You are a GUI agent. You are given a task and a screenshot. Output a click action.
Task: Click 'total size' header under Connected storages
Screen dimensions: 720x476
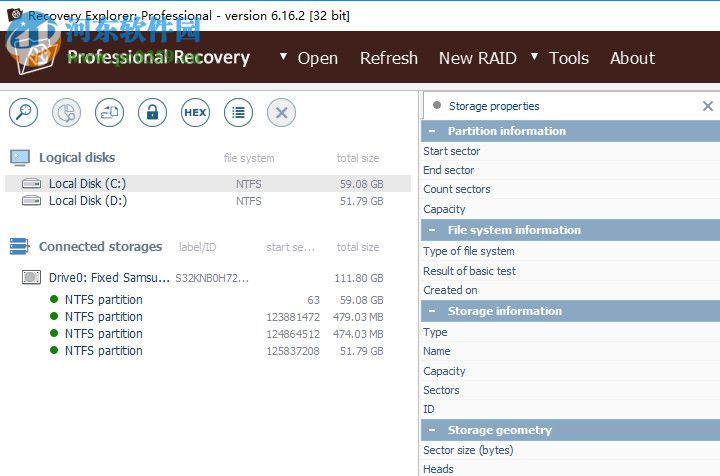[358, 247]
